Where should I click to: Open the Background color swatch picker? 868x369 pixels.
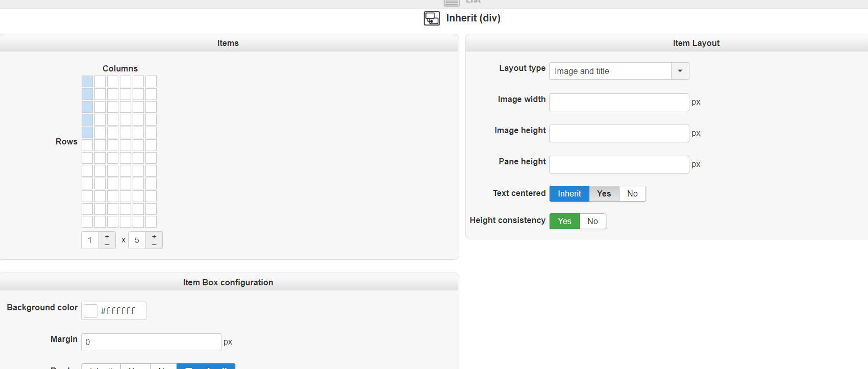pyautogui.click(x=90, y=311)
